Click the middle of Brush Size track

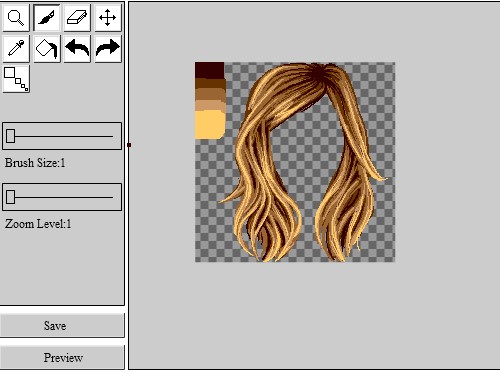click(62, 136)
